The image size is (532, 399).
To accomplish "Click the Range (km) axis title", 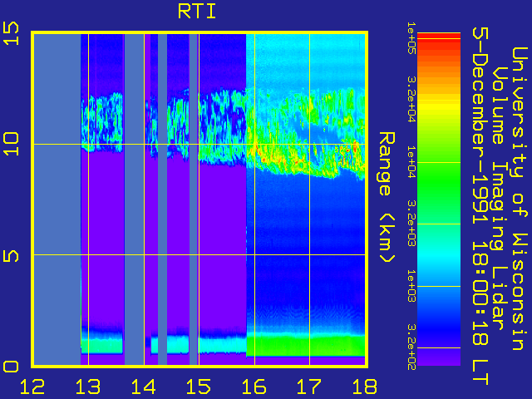I will point(387,198).
